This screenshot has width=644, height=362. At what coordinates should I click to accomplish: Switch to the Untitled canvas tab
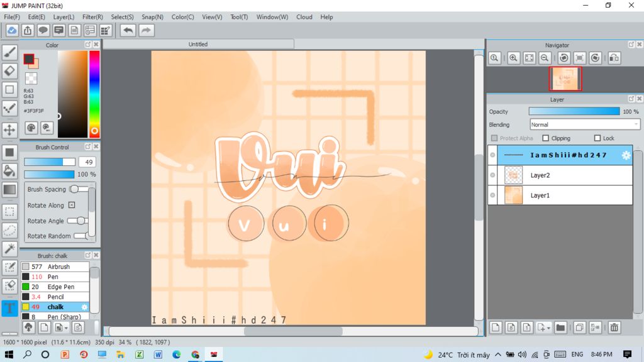198,44
